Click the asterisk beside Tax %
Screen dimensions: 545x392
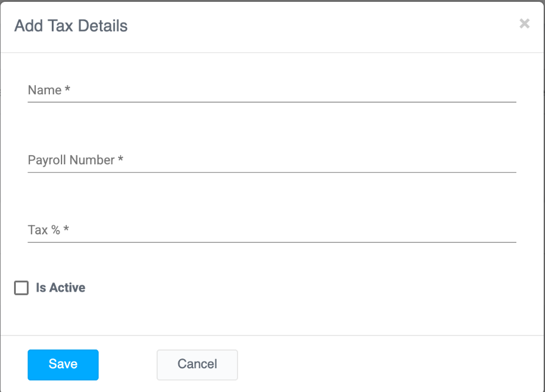tap(66, 229)
